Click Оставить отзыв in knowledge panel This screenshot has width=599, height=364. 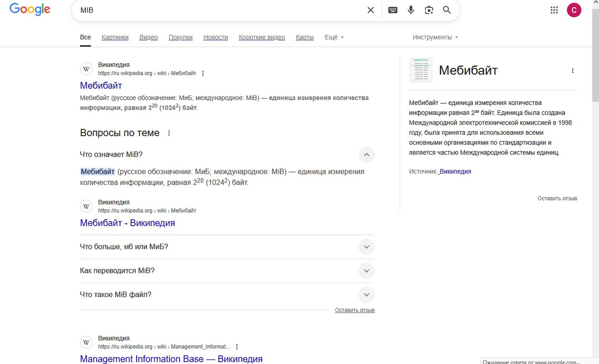point(557,198)
